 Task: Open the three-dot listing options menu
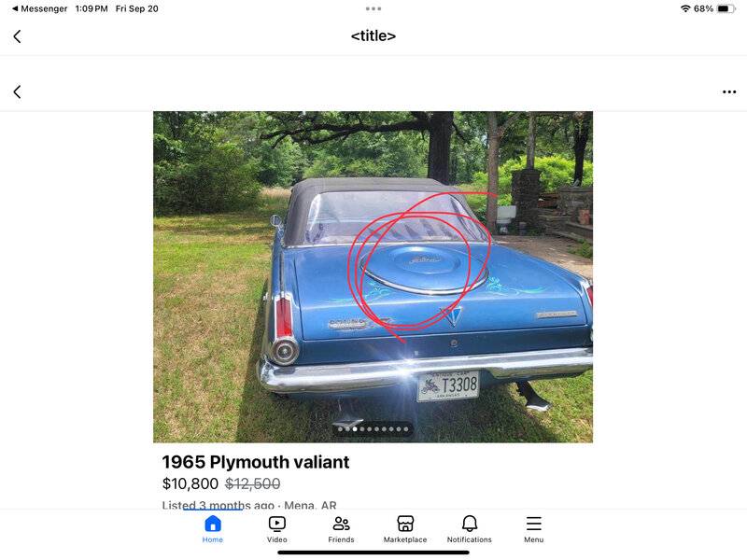click(729, 91)
